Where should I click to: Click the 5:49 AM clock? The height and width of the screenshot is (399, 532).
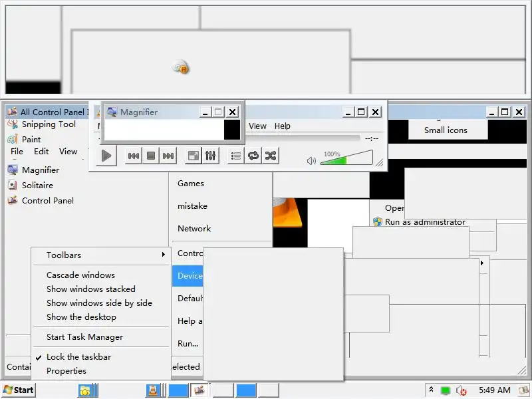pyautogui.click(x=494, y=390)
